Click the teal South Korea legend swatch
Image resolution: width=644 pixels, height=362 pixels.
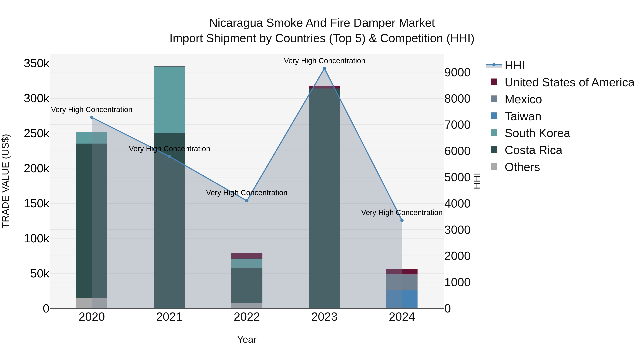pyautogui.click(x=494, y=133)
